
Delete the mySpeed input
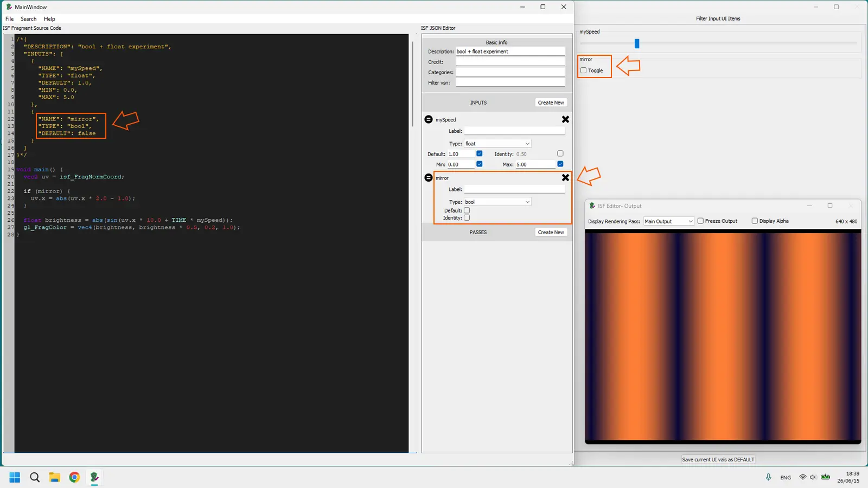coord(565,119)
